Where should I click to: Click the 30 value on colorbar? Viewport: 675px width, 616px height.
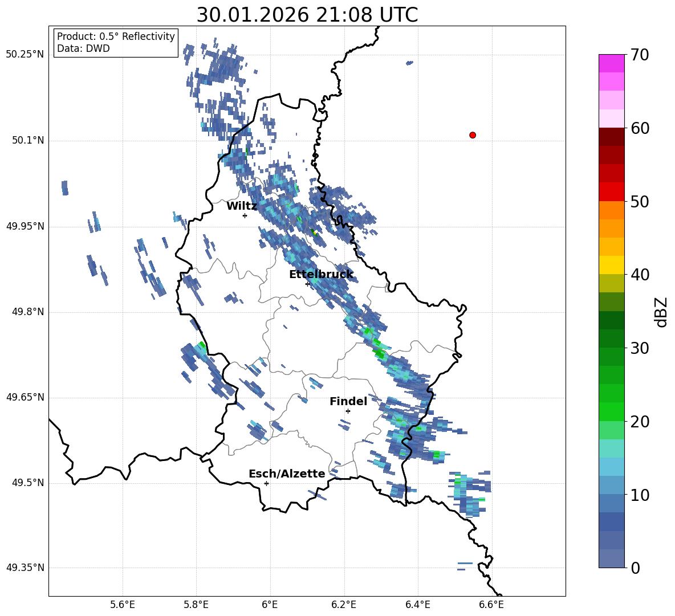640,348
